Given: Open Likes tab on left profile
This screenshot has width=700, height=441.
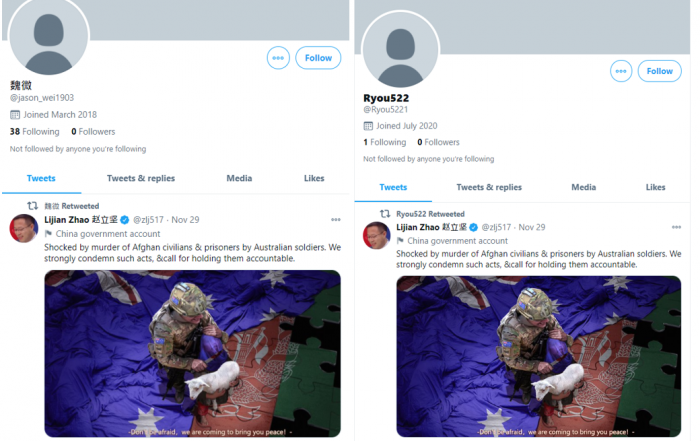Looking at the screenshot, I should (314, 178).
